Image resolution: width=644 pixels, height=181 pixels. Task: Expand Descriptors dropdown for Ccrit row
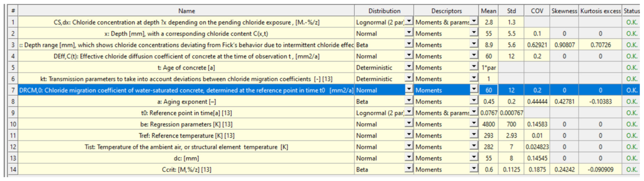pyautogui.click(x=474, y=169)
